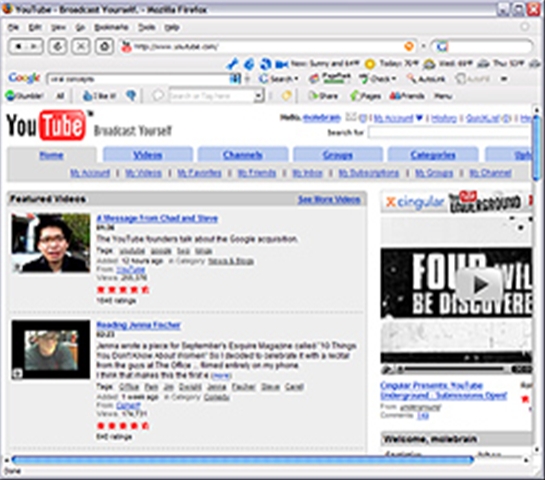Open the File menu

(x=13, y=27)
